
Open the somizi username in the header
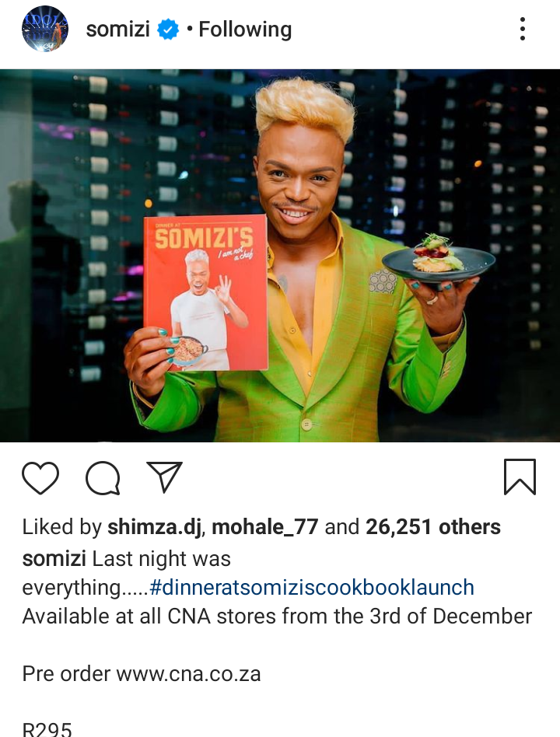coord(118,29)
